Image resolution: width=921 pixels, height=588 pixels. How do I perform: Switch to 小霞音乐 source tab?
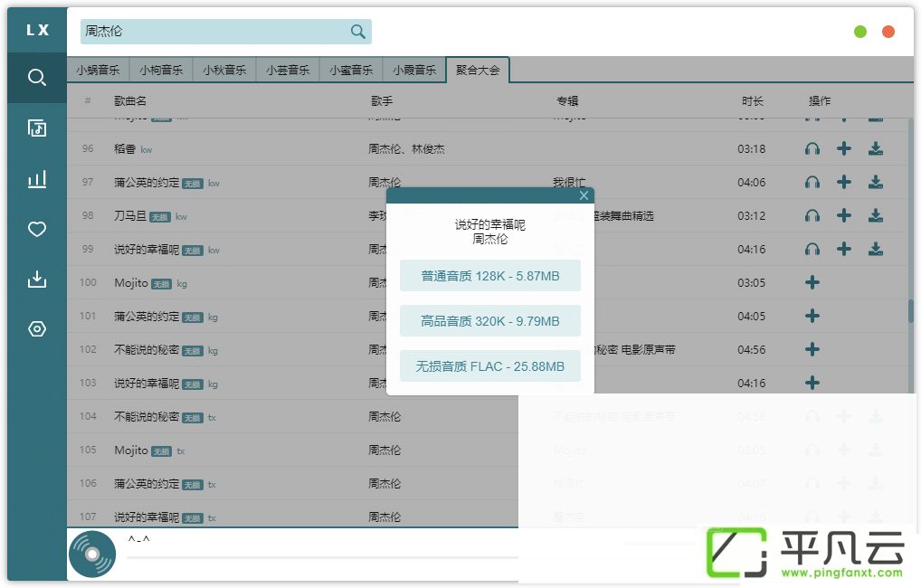point(414,71)
